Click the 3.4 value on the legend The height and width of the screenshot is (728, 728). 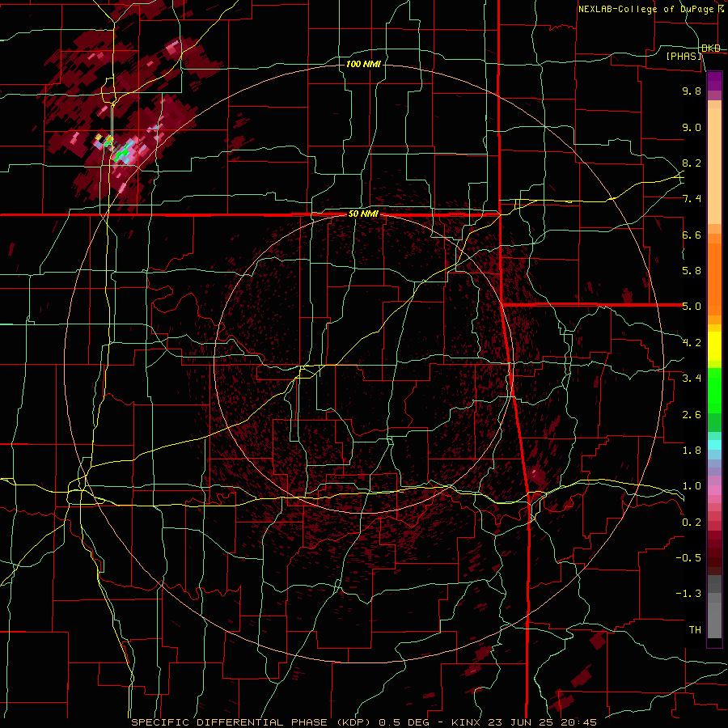point(692,379)
